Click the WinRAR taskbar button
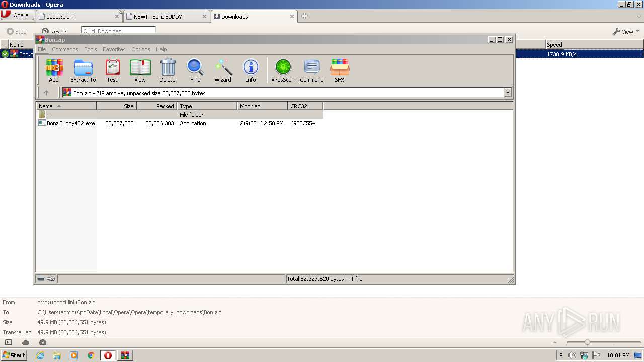 [125, 355]
